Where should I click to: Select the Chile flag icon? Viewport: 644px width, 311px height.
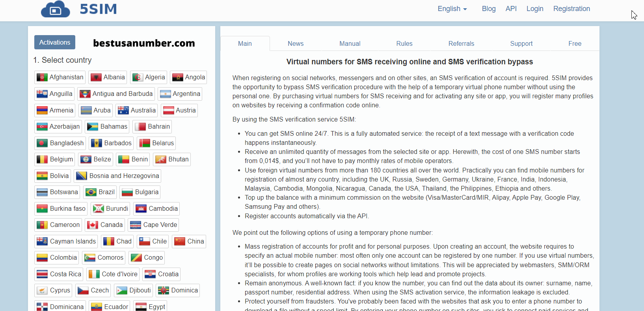point(145,242)
